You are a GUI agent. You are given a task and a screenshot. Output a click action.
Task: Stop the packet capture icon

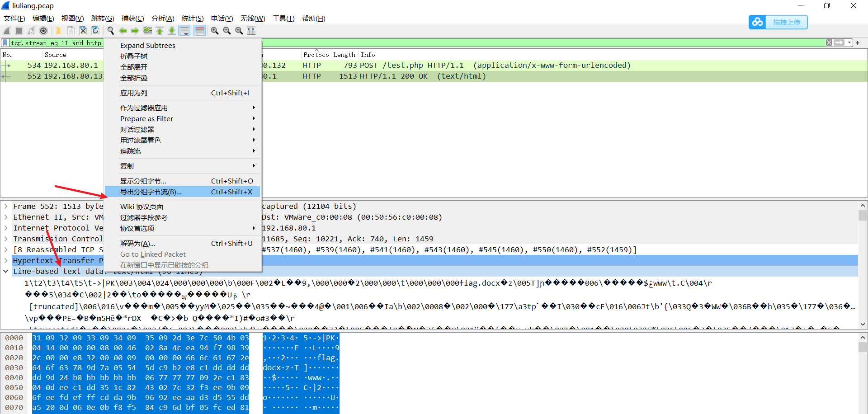click(x=19, y=30)
